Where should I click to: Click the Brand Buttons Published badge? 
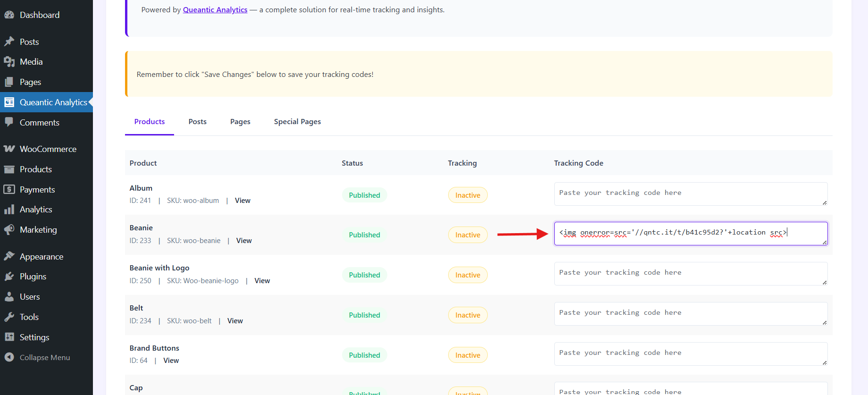365,355
